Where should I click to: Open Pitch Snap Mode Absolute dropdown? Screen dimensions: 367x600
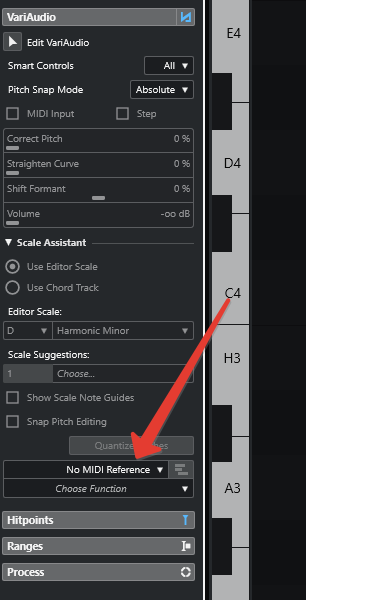coord(162,90)
